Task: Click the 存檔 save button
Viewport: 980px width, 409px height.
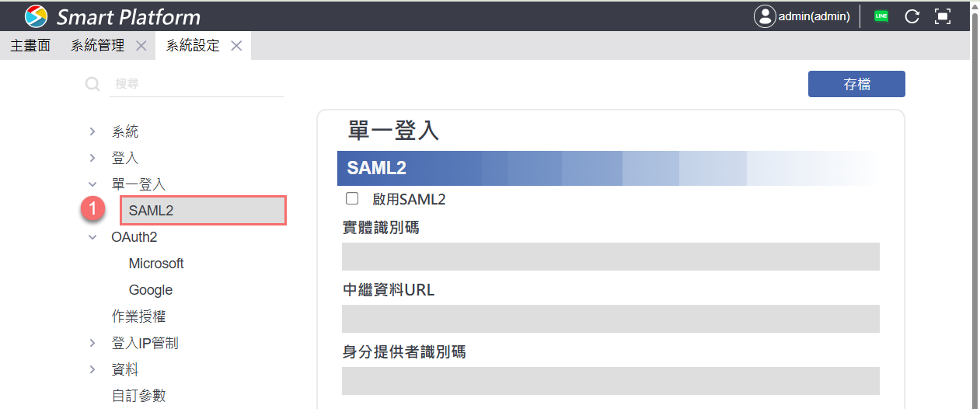Action: click(856, 84)
